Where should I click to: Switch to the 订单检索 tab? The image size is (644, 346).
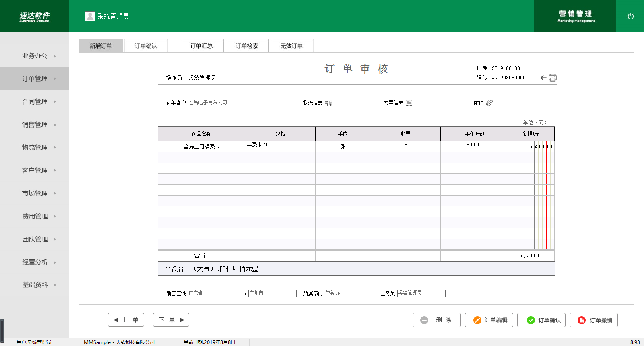pyautogui.click(x=247, y=46)
